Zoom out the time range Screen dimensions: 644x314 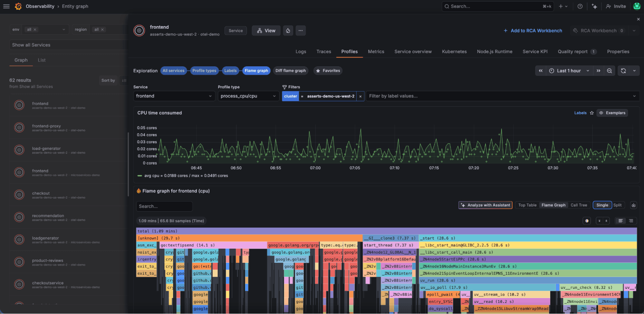tap(610, 71)
